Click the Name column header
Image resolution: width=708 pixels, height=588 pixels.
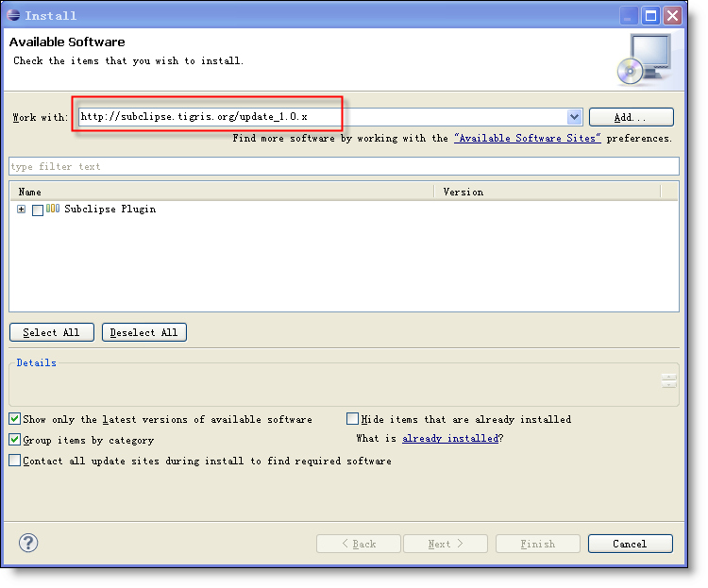(225, 192)
